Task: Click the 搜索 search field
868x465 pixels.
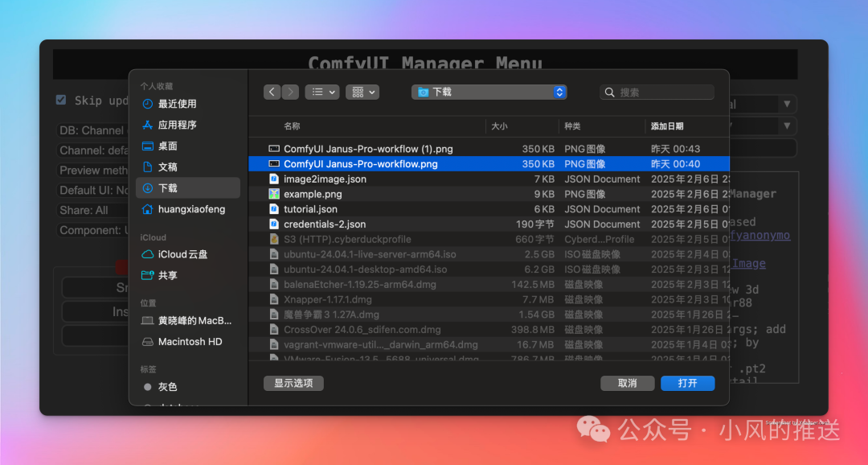Action: (657, 92)
